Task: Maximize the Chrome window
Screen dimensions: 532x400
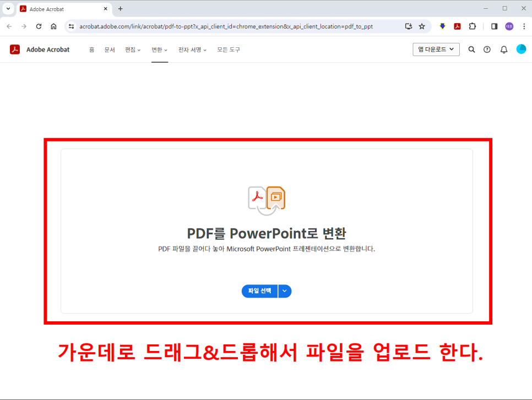Action: click(x=505, y=8)
